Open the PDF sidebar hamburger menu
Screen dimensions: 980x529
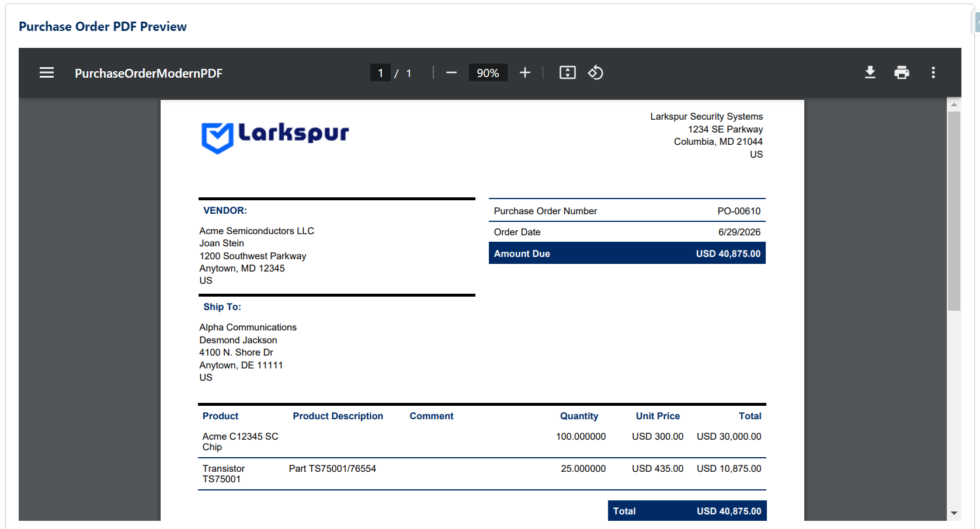(x=47, y=72)
